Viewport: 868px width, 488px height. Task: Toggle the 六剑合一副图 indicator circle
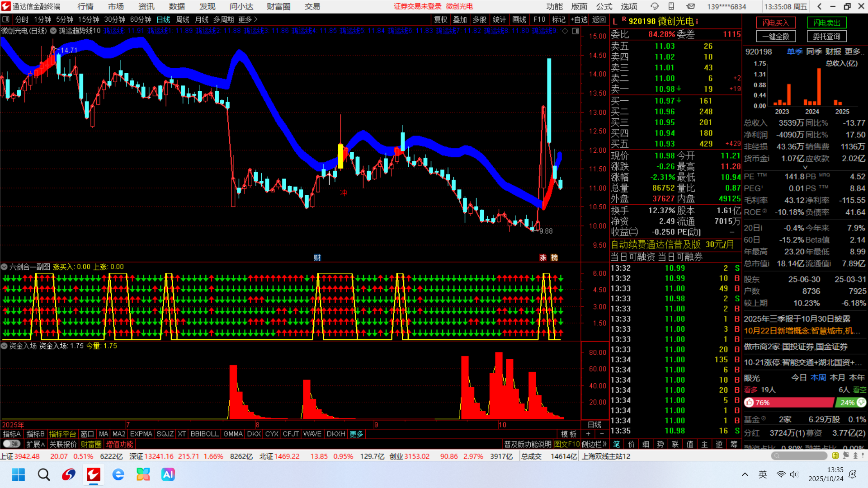(4, 267)
